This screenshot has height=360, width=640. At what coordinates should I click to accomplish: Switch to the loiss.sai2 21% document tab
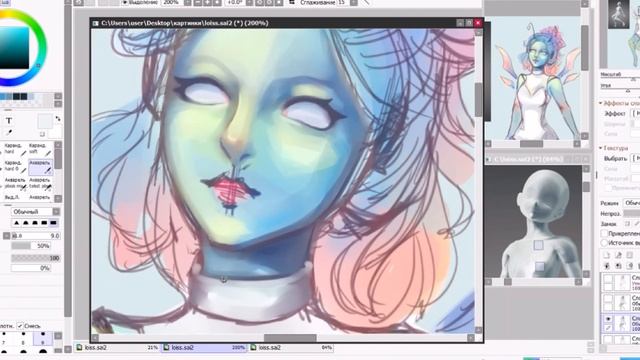point(117,348)
